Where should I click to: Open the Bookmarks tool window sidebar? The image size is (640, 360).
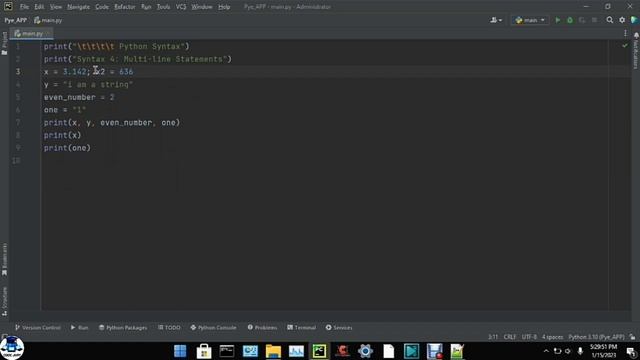pos(4,260)
